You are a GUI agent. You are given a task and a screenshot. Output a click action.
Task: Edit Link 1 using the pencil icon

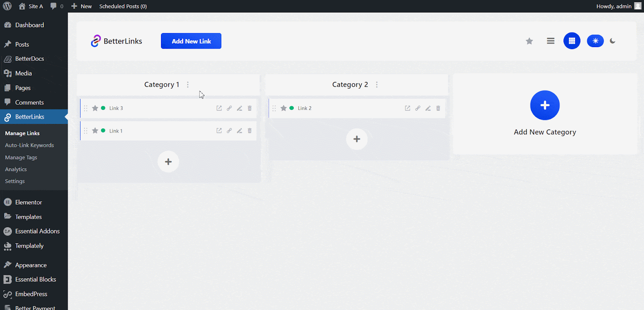(239, 131)
